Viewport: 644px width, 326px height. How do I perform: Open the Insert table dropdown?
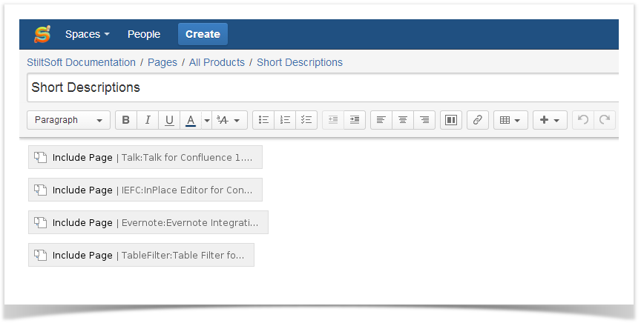pyautogui.click(x=510, y=120)
